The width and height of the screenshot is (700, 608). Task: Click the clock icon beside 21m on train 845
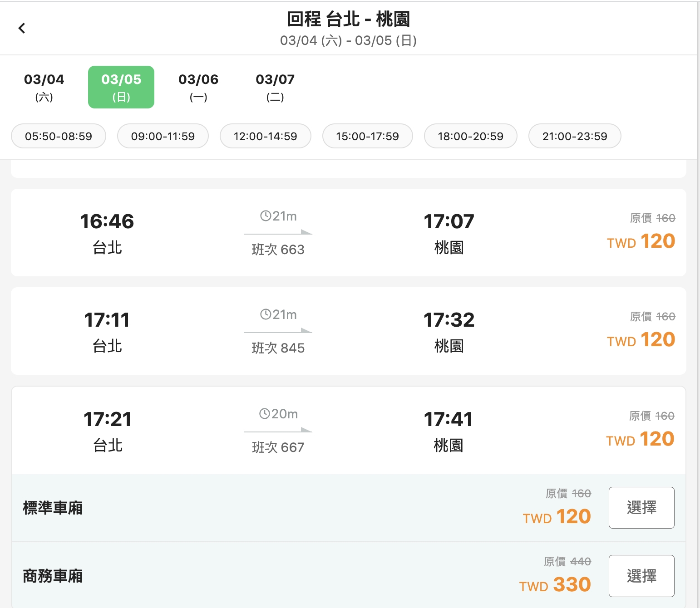pos(266,314)
